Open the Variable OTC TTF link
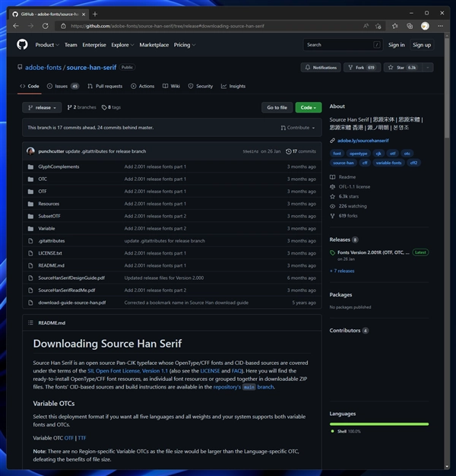 pos(82,438)
